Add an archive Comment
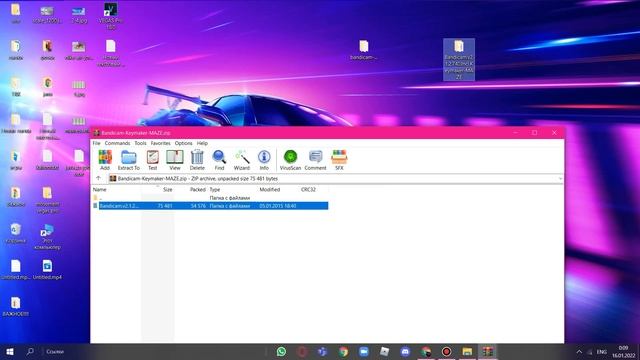Viewport: 640px width, 360px height. coord(316,160)
